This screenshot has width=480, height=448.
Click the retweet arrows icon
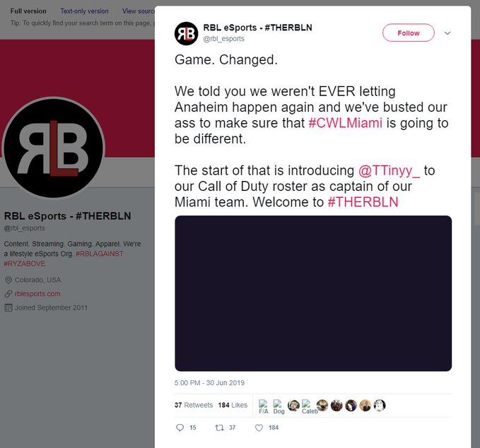point(219,428)
